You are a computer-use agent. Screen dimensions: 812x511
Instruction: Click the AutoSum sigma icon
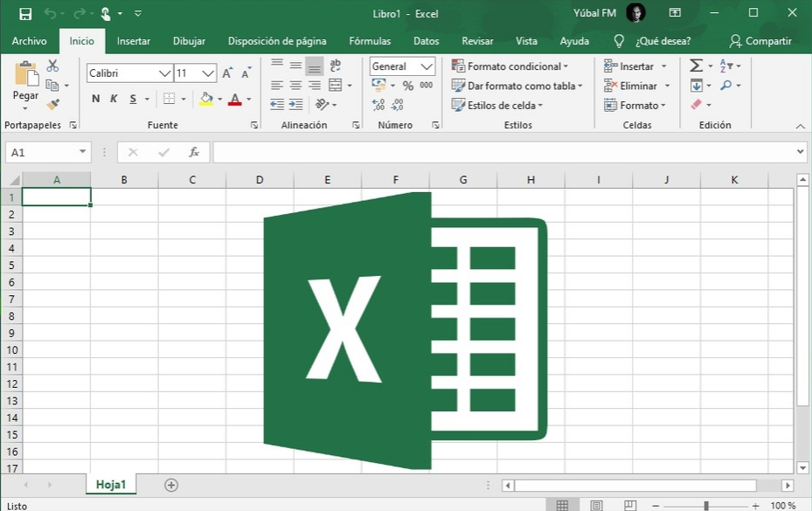(697, 66)
